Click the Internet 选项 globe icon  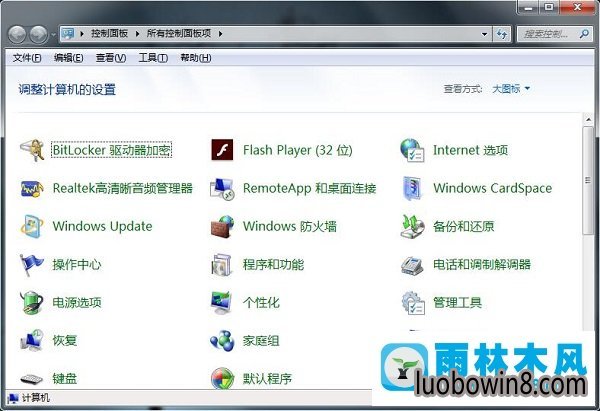coord(412,150)
